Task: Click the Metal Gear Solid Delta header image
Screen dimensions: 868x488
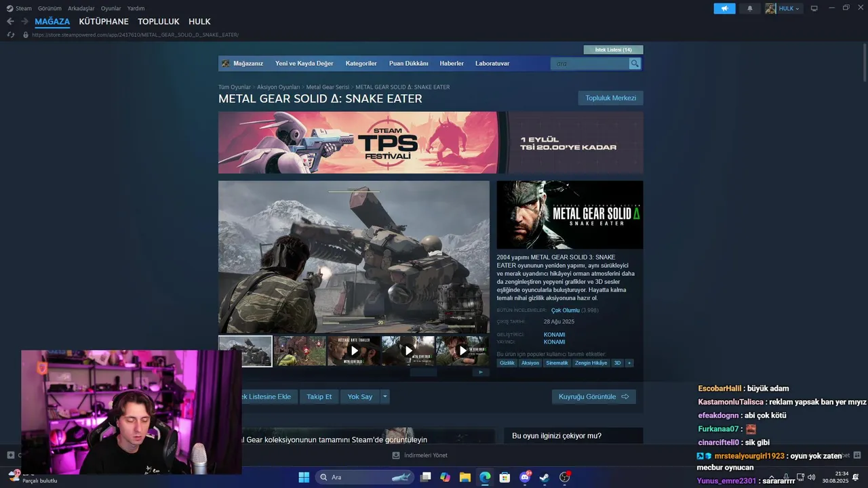Action: (x=570, y=215)
